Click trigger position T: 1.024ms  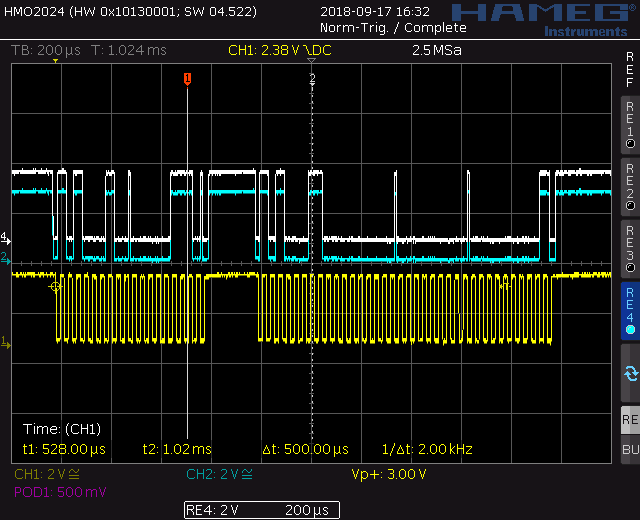[129, 50]
